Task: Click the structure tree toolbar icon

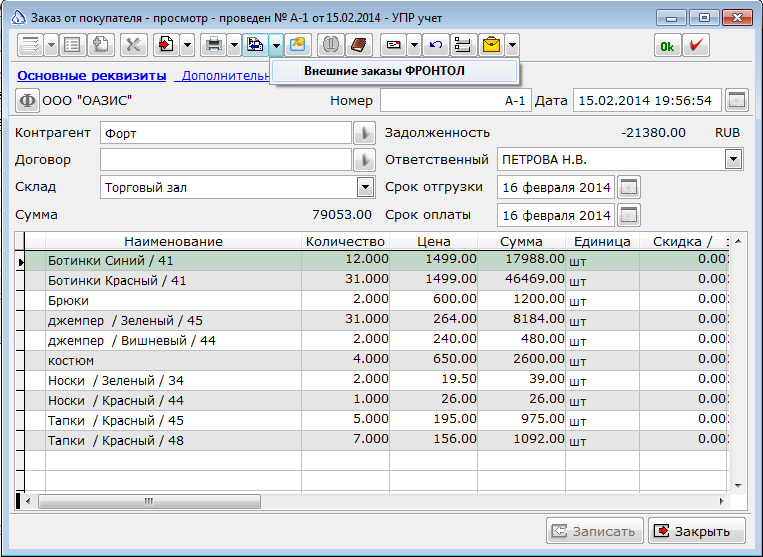Action: 463,45
